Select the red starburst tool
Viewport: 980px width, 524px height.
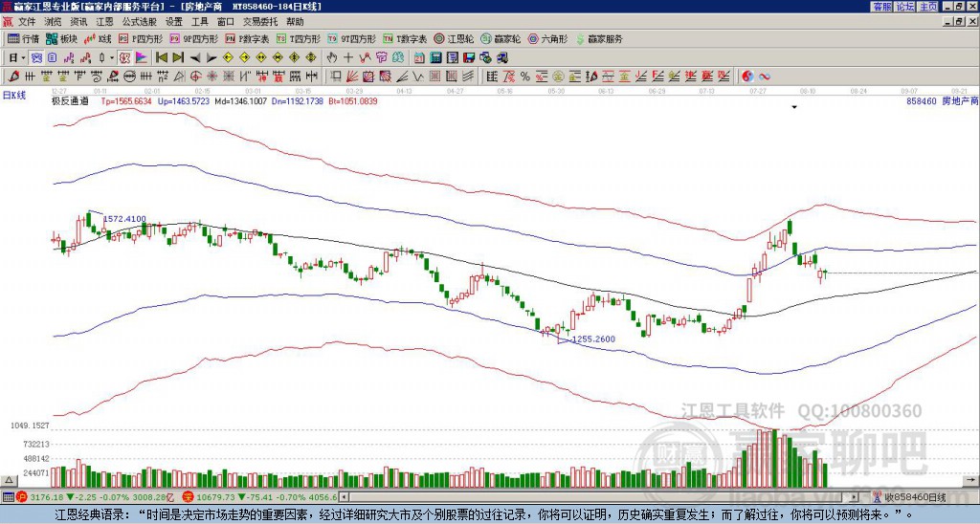[212, 76]
